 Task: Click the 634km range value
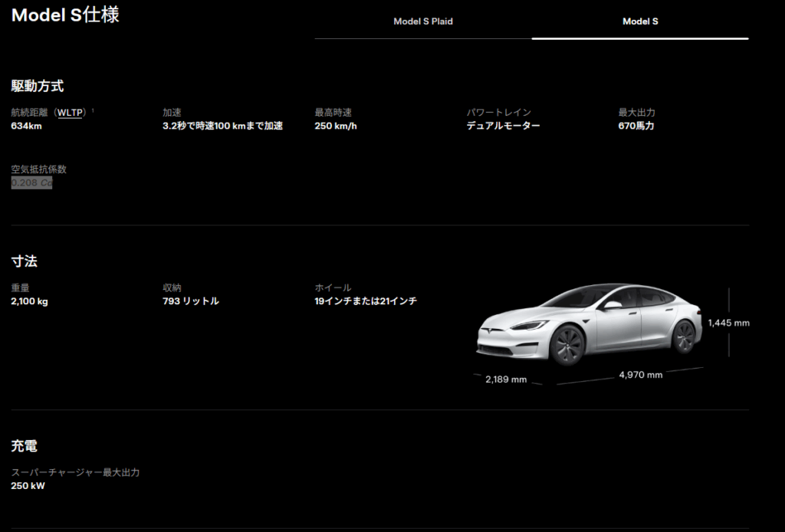(x=27, y=126)
